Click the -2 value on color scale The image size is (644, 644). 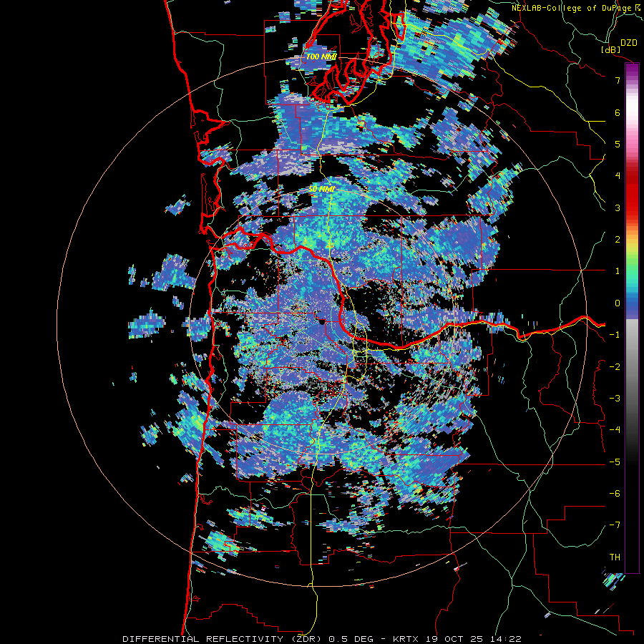[x=615, y=367]
